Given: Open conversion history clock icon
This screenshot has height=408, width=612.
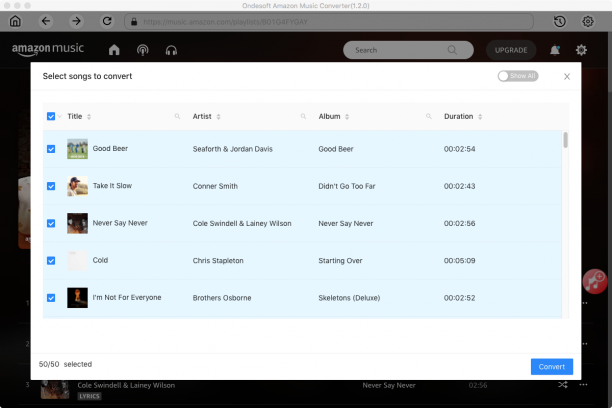Looking at the screenshot, I should (x=560, y=21).
